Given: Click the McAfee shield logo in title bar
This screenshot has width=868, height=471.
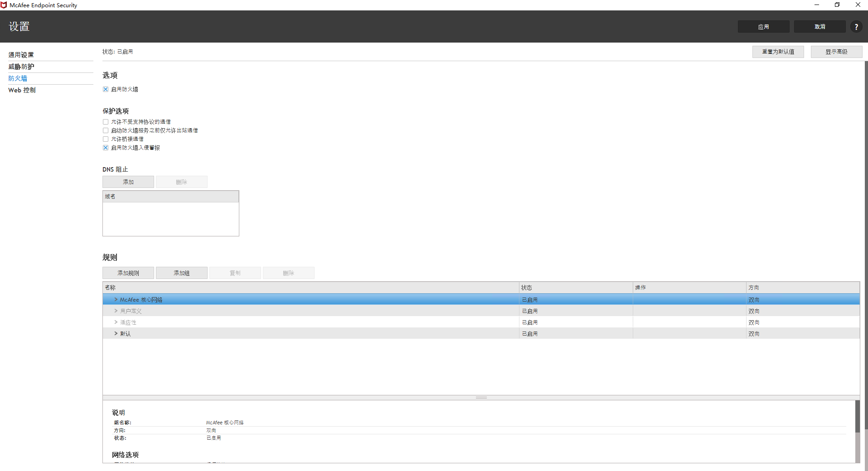Looking at the screenshot, I should (4, 5).
